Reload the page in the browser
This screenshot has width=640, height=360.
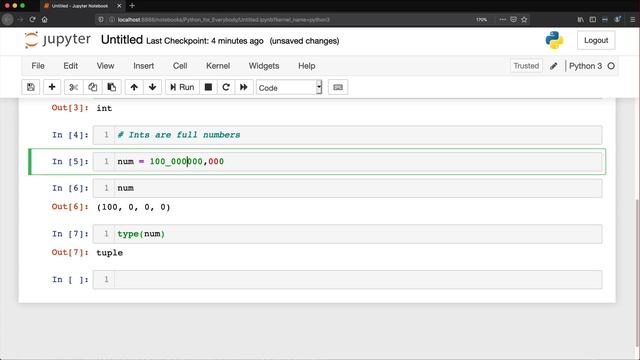[x=32, y=19]
